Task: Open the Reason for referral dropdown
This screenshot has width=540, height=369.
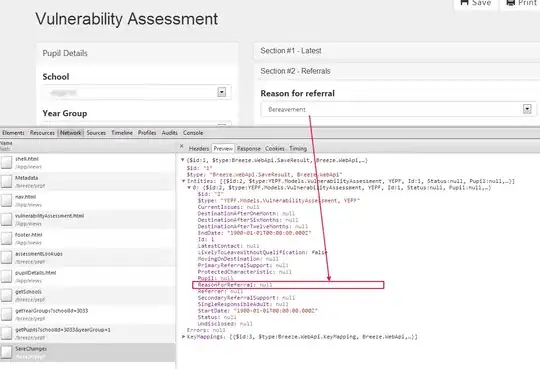Action: (x=398, y=109)
